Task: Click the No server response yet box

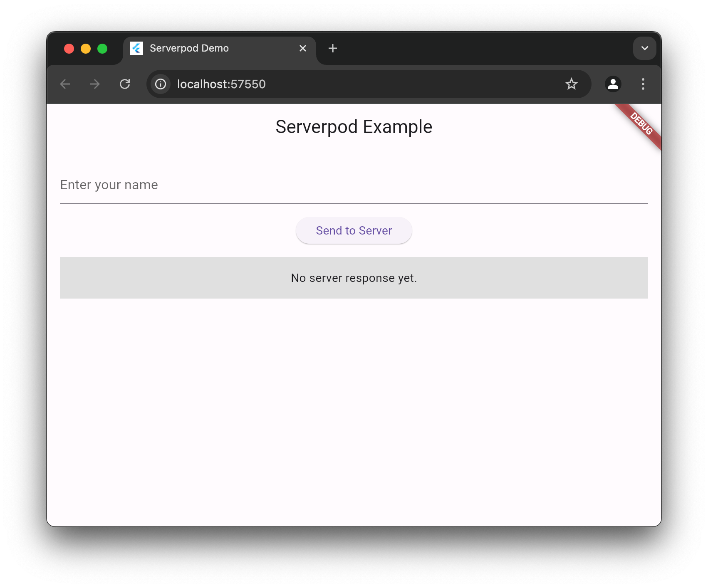Action: (x=354, y=278)
